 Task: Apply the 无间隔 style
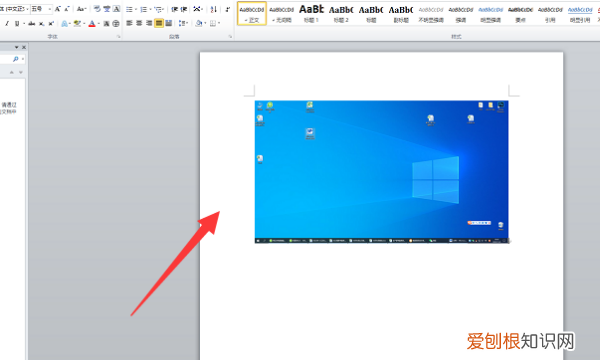(x=282, y=13)
